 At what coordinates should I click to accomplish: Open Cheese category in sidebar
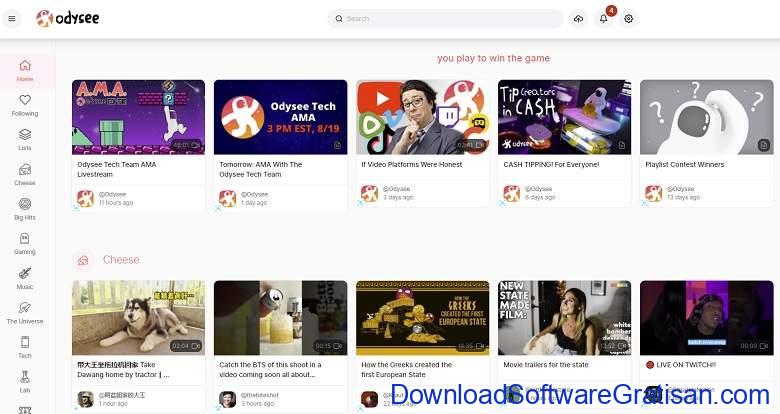click(x=25, y=175)
